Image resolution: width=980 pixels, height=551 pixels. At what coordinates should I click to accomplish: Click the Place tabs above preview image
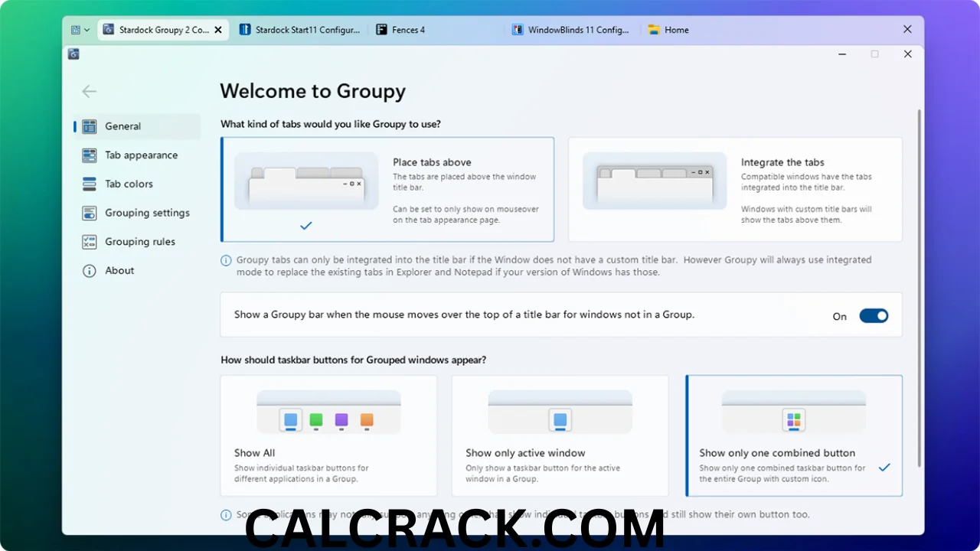coord(306,181)
